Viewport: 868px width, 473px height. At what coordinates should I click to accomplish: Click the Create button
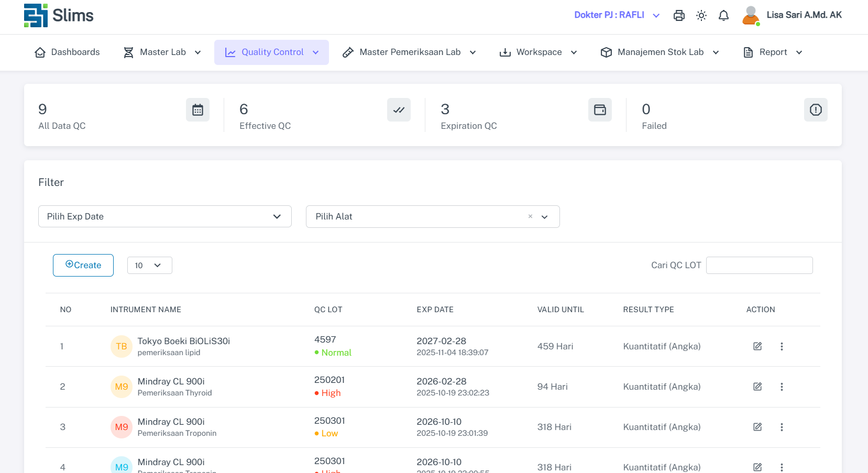83,265
